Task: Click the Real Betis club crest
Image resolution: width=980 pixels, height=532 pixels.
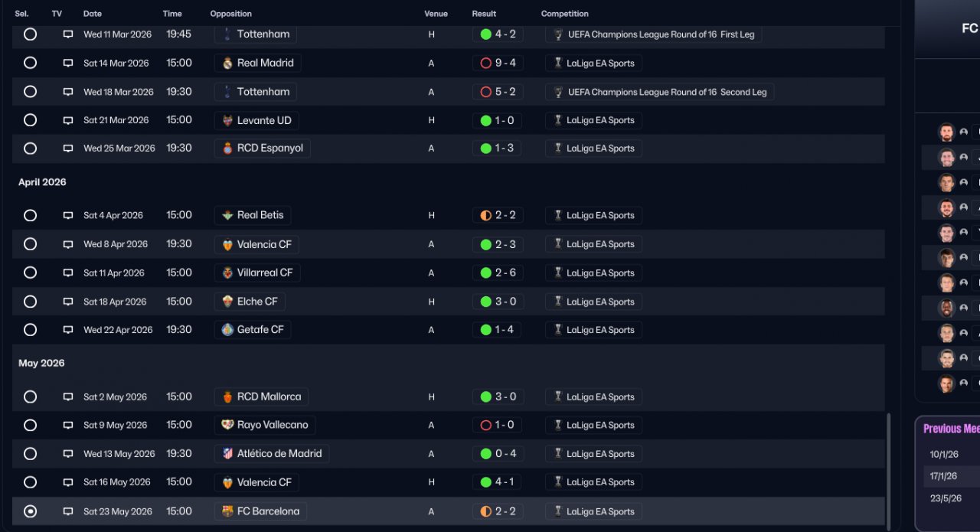Action: pos(227,216)
